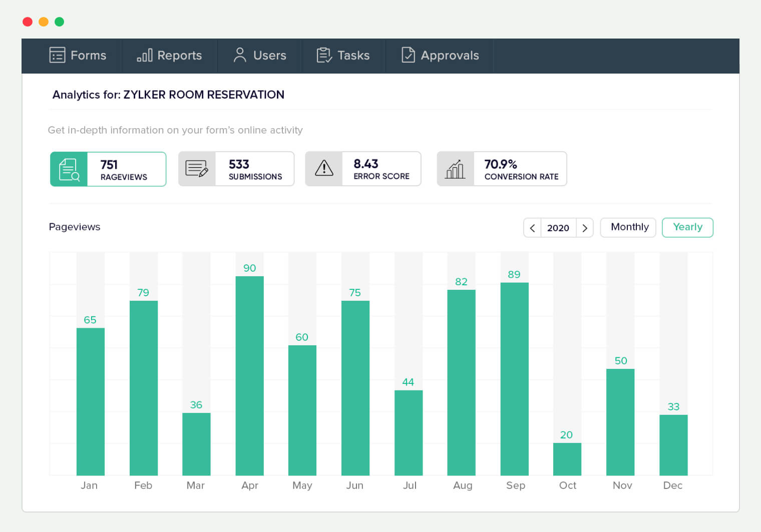Click the submissions pencil form icon

pyautogui.click(x=197, y=169)
